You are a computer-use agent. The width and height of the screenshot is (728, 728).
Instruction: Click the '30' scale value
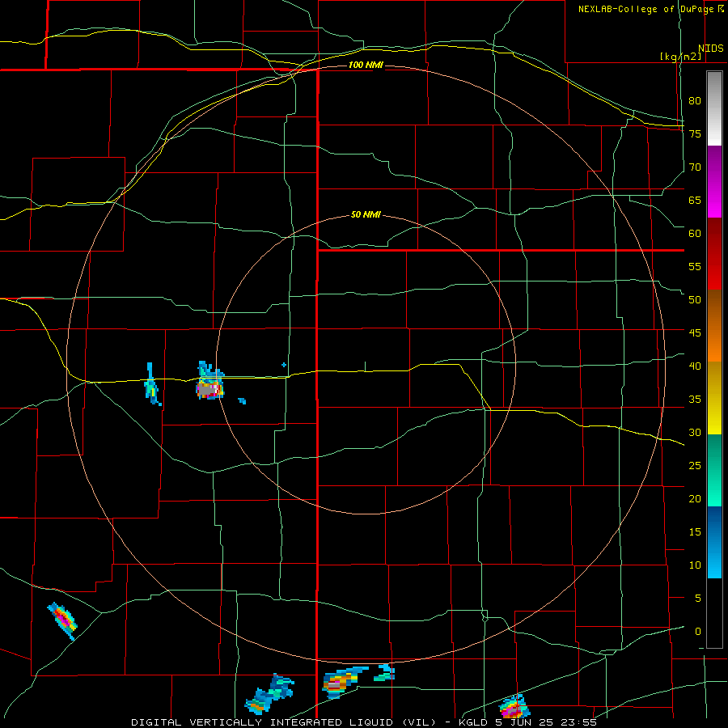(x=695, y=432)
